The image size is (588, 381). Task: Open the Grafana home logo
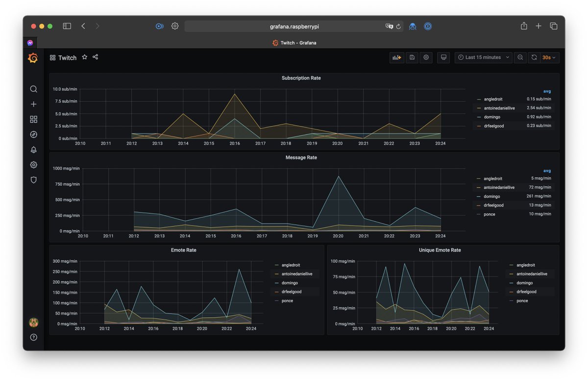[33, 58]
